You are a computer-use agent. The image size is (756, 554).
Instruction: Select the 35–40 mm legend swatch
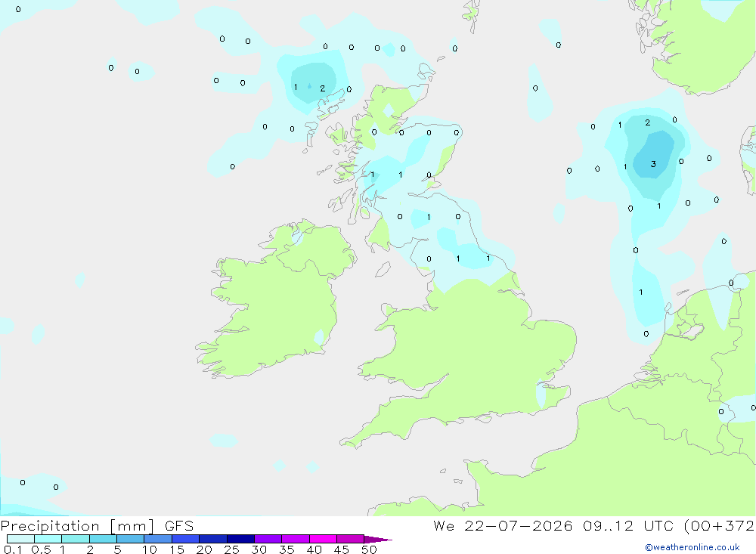pyautogui.click(x=296, y=539)
